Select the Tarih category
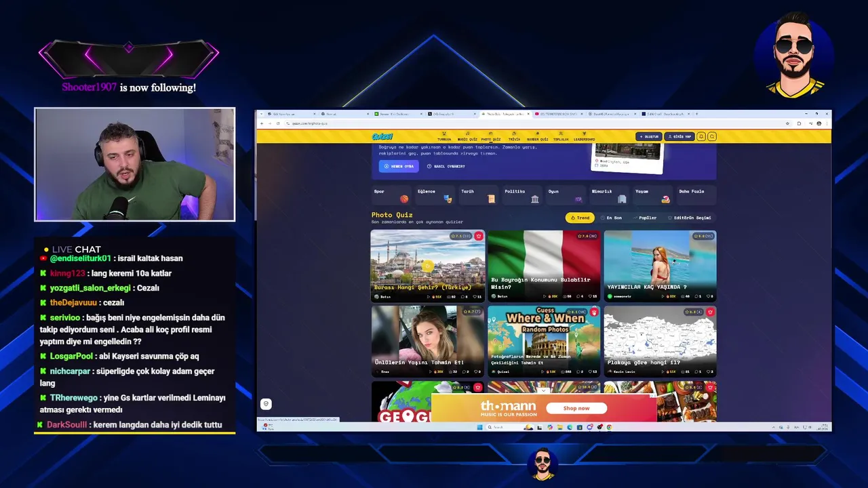This screenshot has width=868, height=488. coord(479,195)
